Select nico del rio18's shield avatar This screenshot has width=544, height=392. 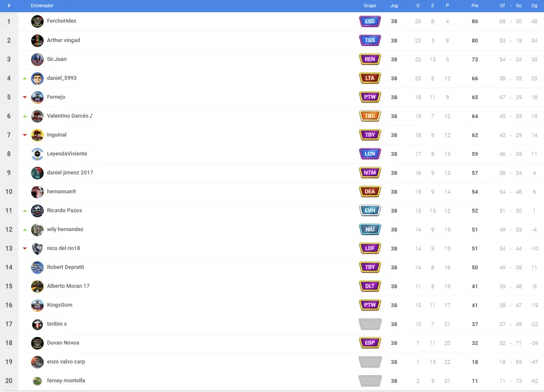pyautogui.click(x=37, y=248)
